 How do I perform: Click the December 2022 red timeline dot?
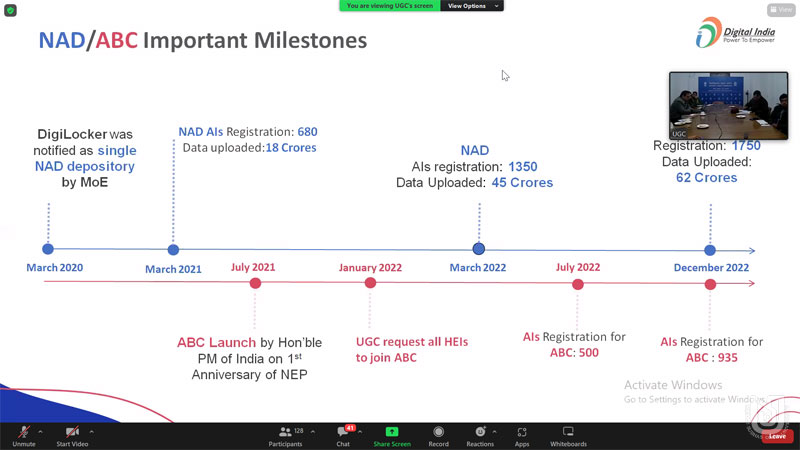point(710,284)
